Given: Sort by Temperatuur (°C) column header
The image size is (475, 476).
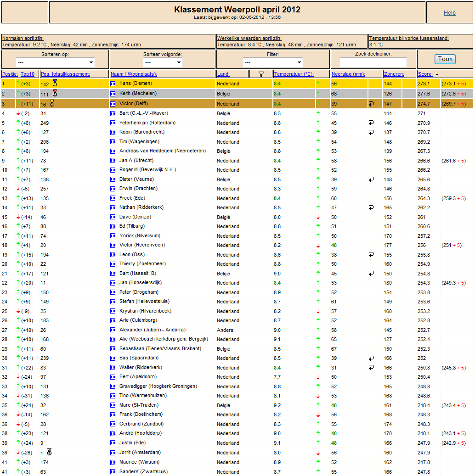Looking at the screenshot, I should [294, 74].
